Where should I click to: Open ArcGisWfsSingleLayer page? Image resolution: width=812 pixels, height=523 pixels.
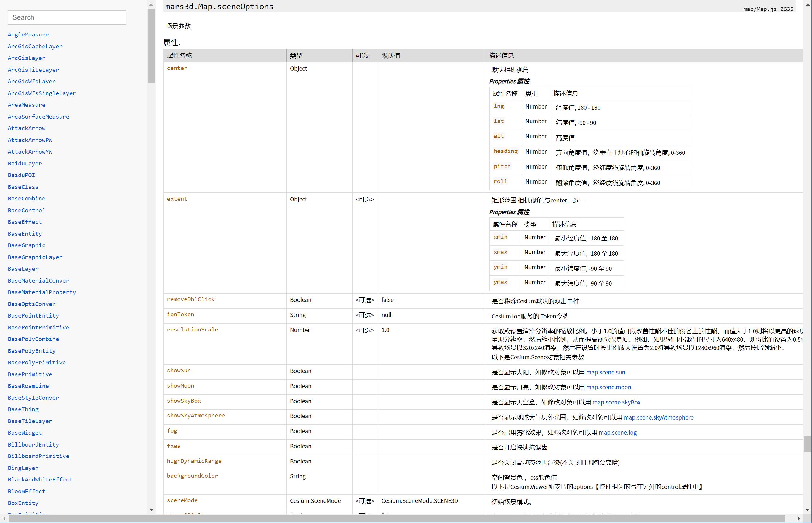[x=42, y=93]
